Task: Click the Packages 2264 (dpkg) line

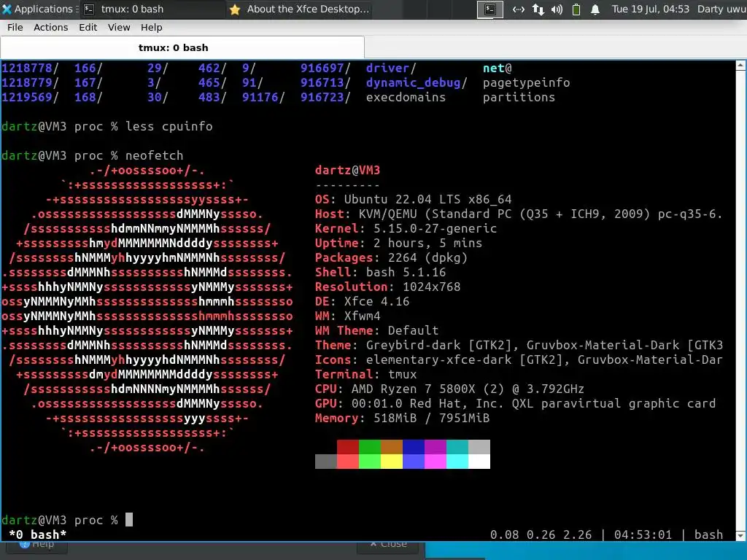Action: (391, 257)
